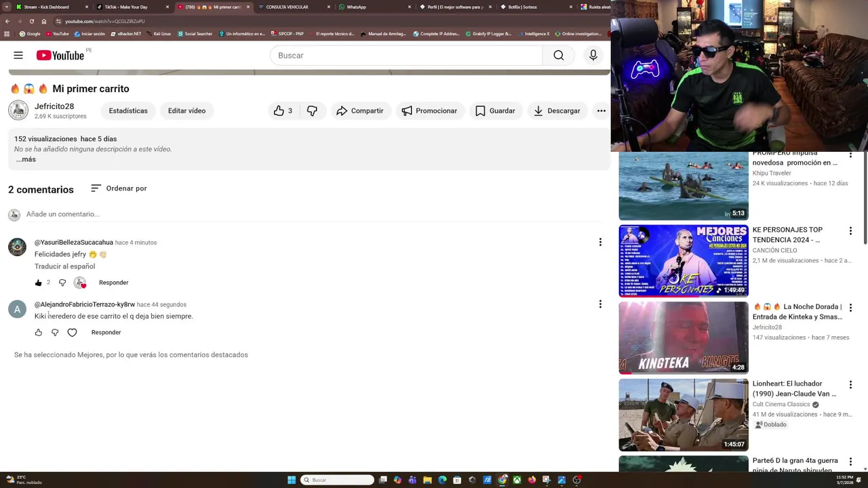Image resolution: width=868 pixels, height=488 pixels.
Task: Open @YasuriBellezaSucacahua profile link
Action: pos(74,243)
